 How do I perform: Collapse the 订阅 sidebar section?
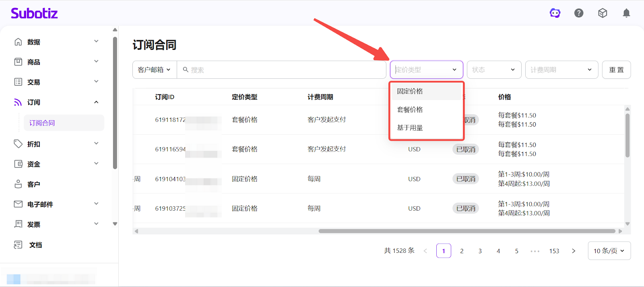point(96,102)
